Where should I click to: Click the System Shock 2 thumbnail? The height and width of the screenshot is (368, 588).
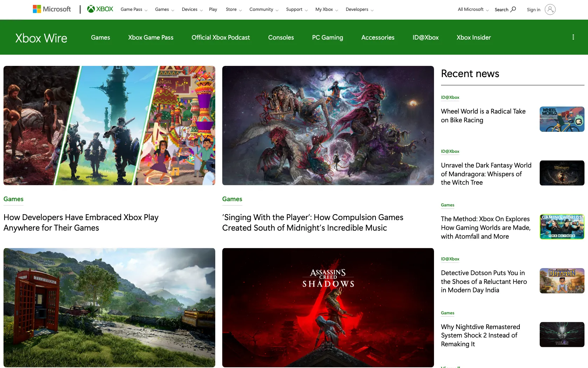tap(562, 335)
